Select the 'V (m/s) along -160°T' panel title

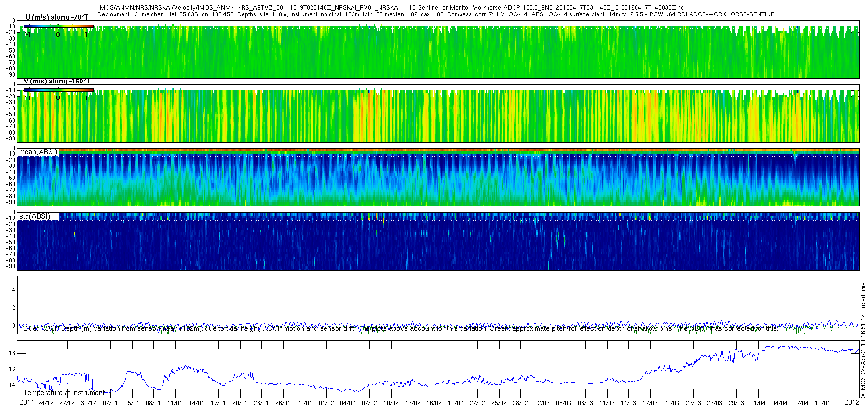(x=56, y=81)
